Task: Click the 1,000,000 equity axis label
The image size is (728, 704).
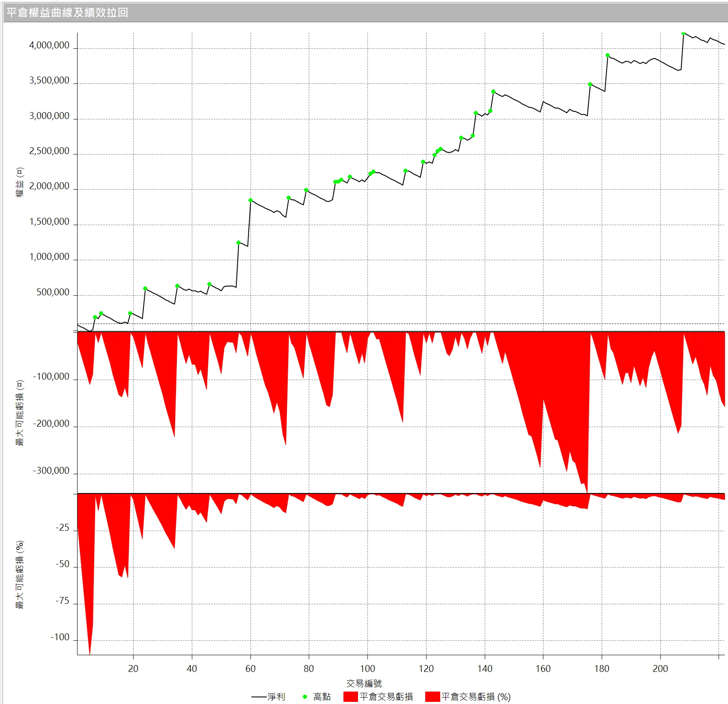Action: click(49, 257)
